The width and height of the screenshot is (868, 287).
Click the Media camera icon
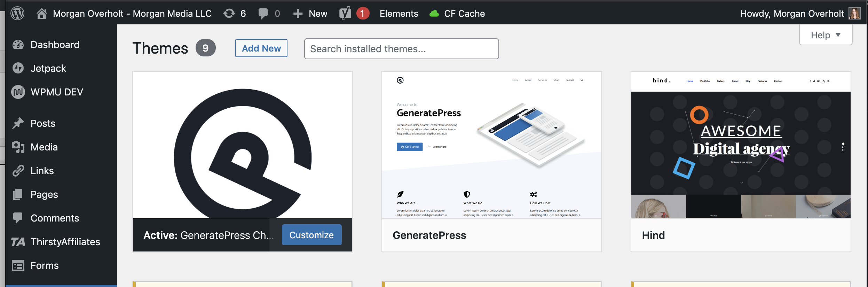tap(18, 147)
